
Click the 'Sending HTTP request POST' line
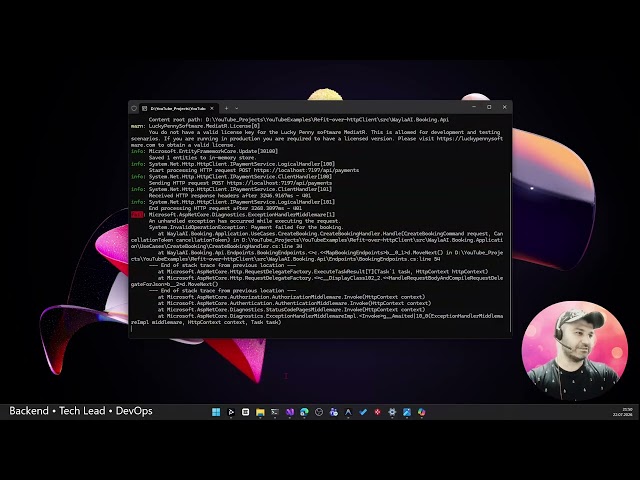pos(240,183)
